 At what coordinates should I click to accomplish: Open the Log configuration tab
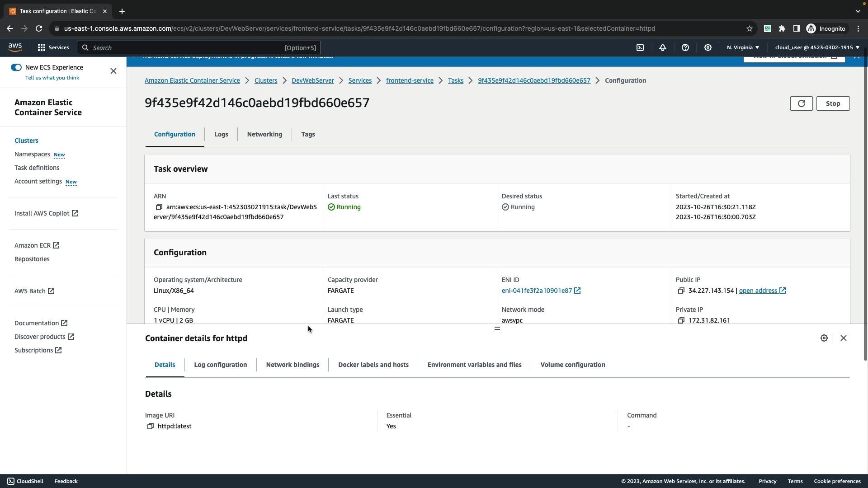(x=220, y=365)
